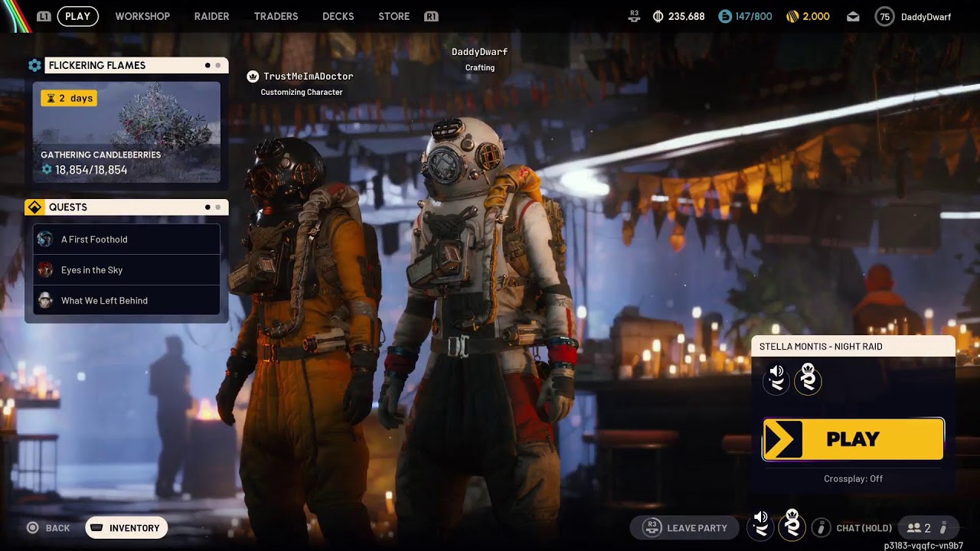Open the Gathering Candleberries event card
The width and height of the screenshot is (980, 551).
coord(126,132)
